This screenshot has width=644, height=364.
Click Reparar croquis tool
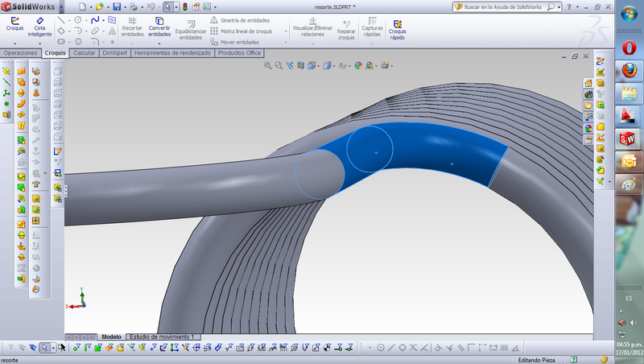click(346, 30)
